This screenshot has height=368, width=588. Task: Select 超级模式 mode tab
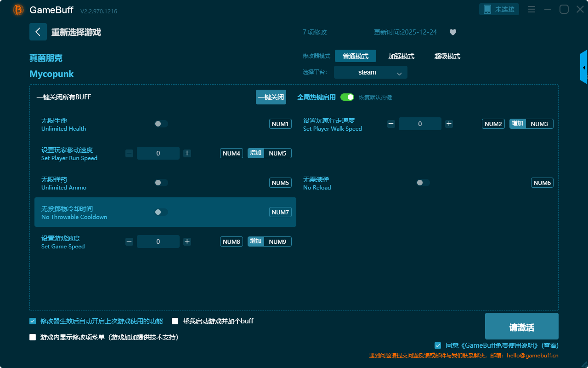(447, 56)
